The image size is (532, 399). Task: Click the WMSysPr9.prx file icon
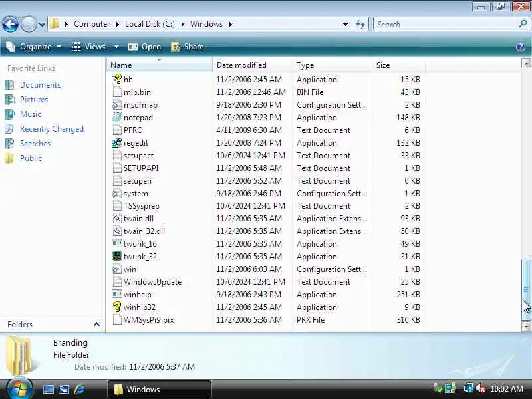click(x=117, y=320)
